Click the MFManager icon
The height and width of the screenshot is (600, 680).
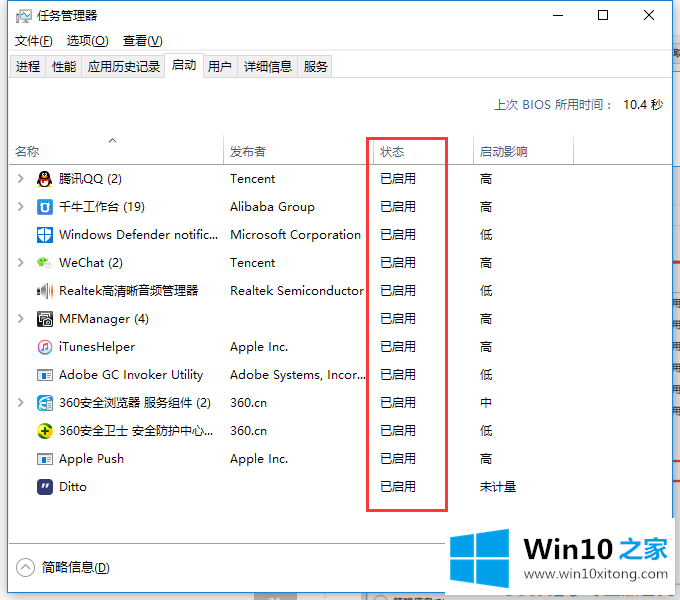click(44, 319)
